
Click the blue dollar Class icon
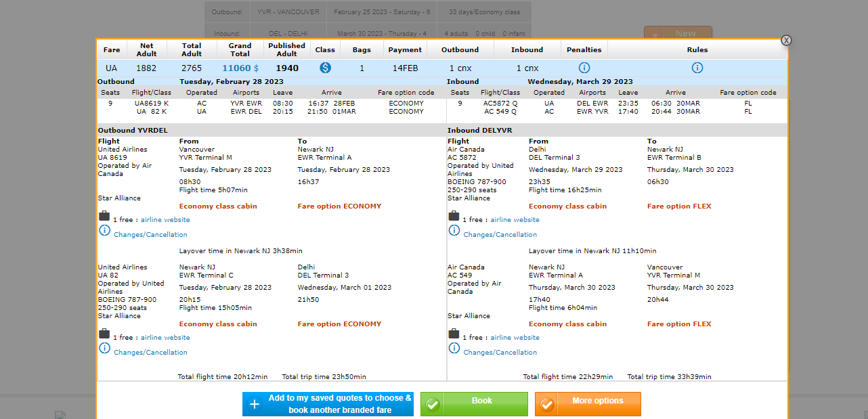(325, 68)
